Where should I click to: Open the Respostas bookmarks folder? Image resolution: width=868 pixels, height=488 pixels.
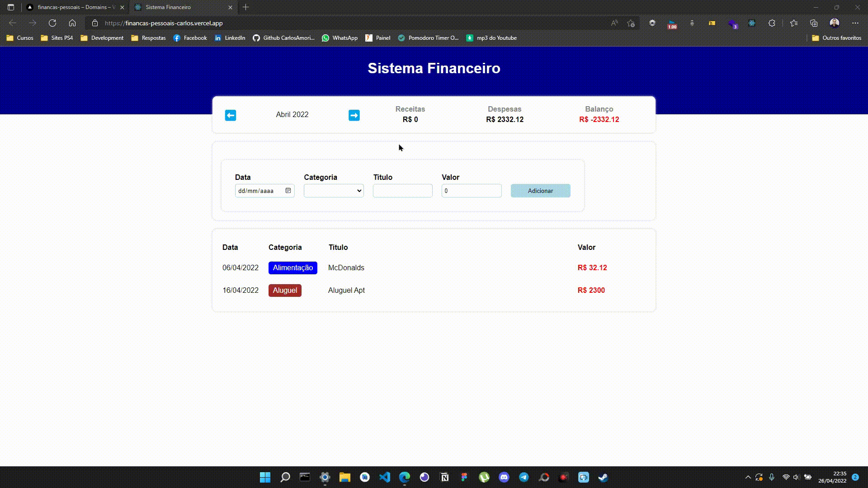[x=148, y=38]
